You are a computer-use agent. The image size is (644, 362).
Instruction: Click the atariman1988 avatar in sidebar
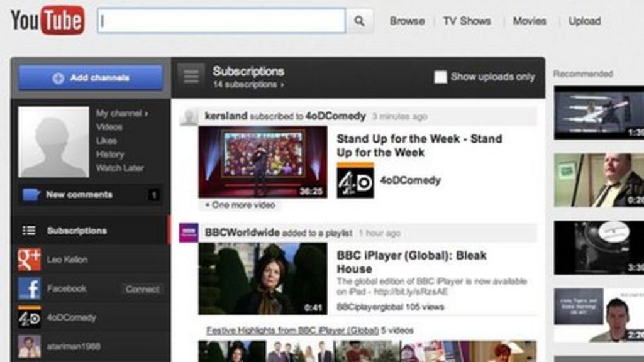click(29, 346)
